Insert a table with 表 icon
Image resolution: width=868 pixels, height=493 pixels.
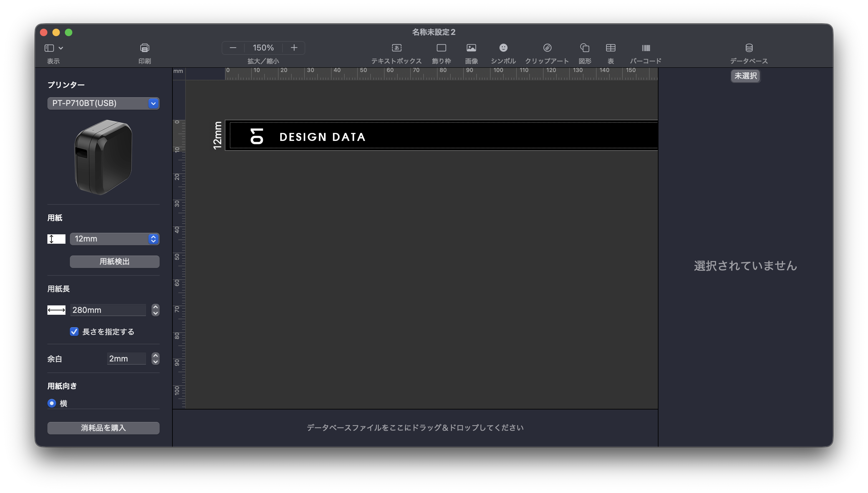(x=610, y=48)
